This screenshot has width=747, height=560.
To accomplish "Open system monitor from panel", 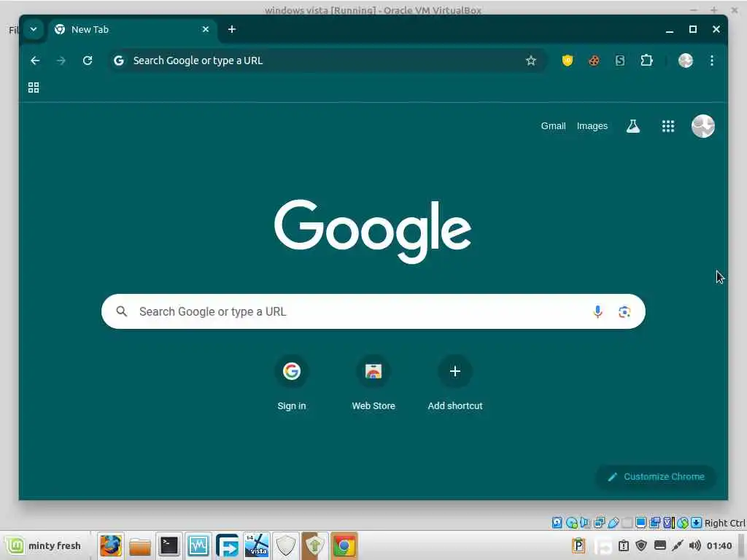I will click(198, 545).
